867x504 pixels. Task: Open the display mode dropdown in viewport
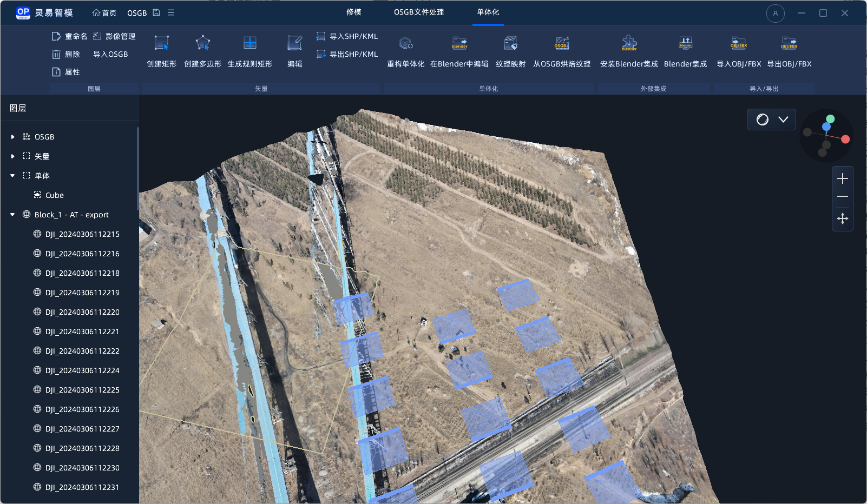click(x=783, y=120)
